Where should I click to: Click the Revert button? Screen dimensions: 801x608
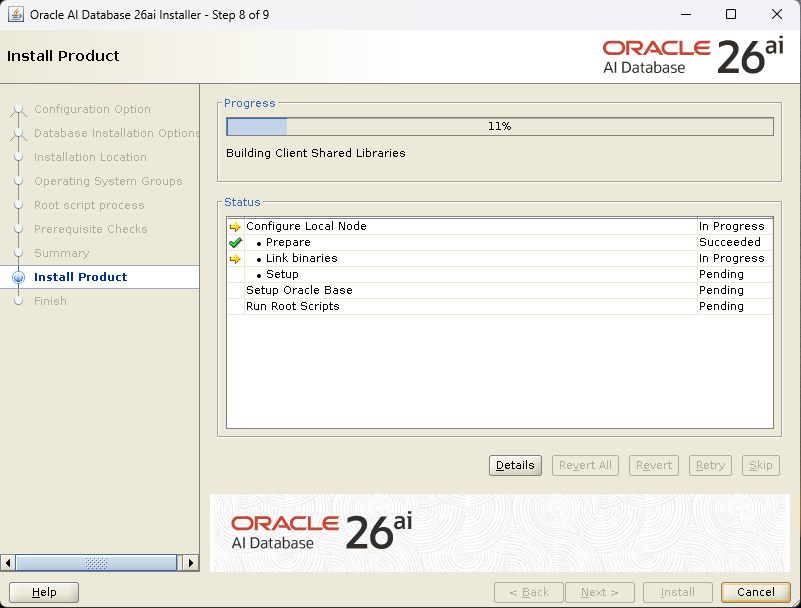(653, 465)
